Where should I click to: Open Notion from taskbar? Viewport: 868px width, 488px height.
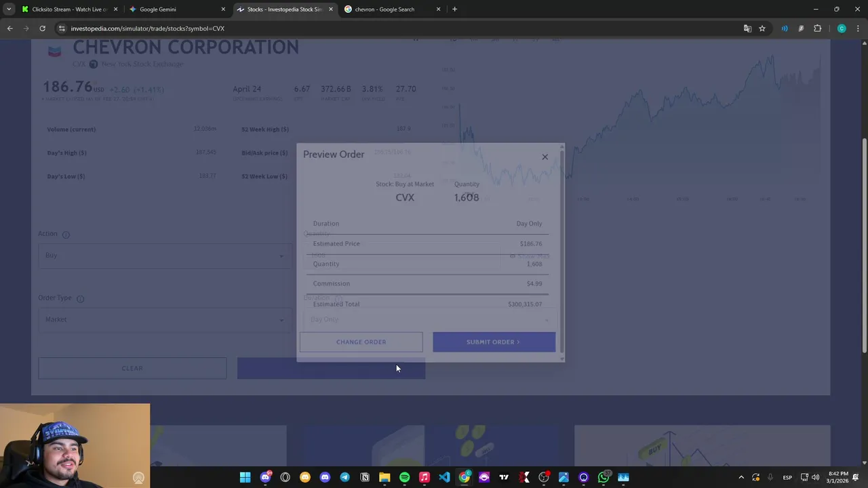click(x=365, y=478)
